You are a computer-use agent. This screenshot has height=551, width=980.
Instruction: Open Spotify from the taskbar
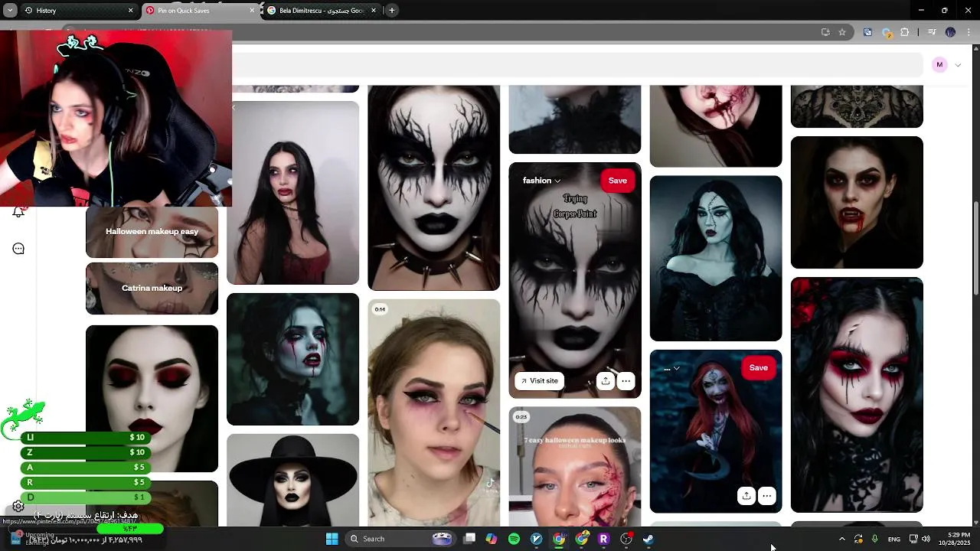(514, 539)
